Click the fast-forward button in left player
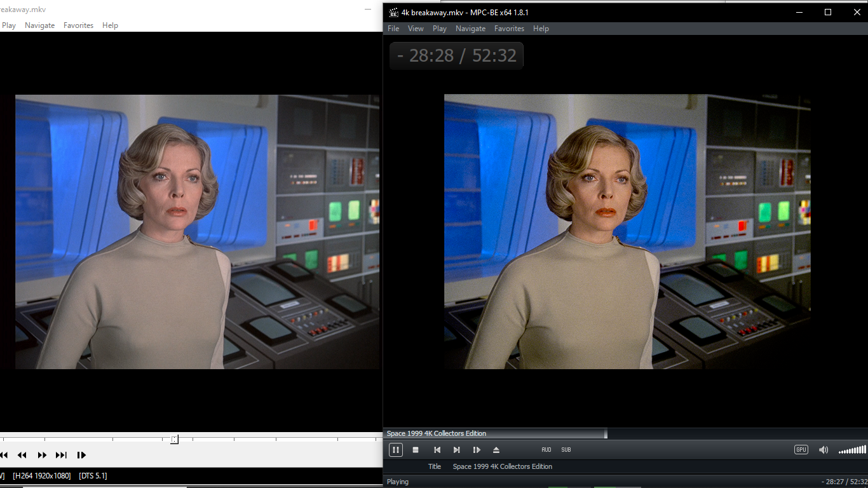This screenshot has width=868, height=488. tap(42, 455)
